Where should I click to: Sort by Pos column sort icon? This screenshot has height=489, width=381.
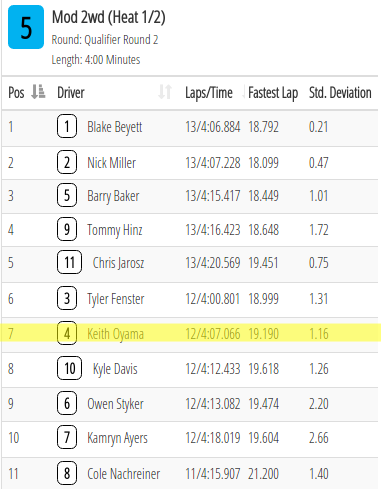click(x=38, y=92)
